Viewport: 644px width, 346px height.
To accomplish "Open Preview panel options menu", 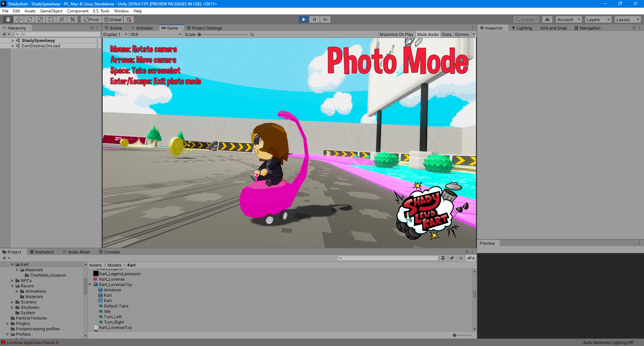I will click(x=639, y=243).
